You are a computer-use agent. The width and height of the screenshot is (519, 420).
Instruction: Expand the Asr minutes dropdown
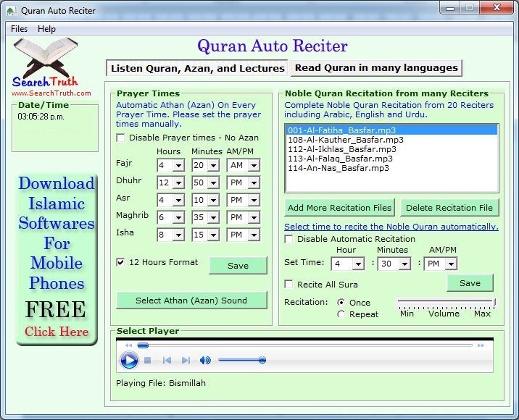coord(213,200)
